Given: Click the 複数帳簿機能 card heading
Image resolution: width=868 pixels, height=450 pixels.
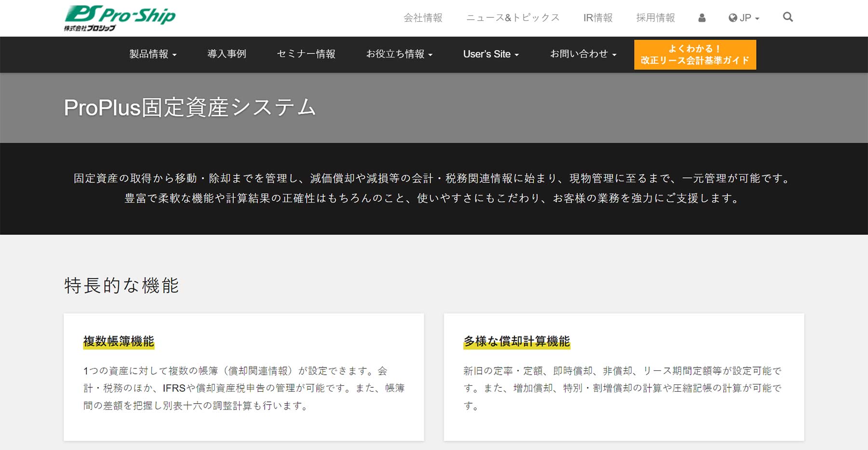Looking at the screenshot, I should [x=119, y=341].
